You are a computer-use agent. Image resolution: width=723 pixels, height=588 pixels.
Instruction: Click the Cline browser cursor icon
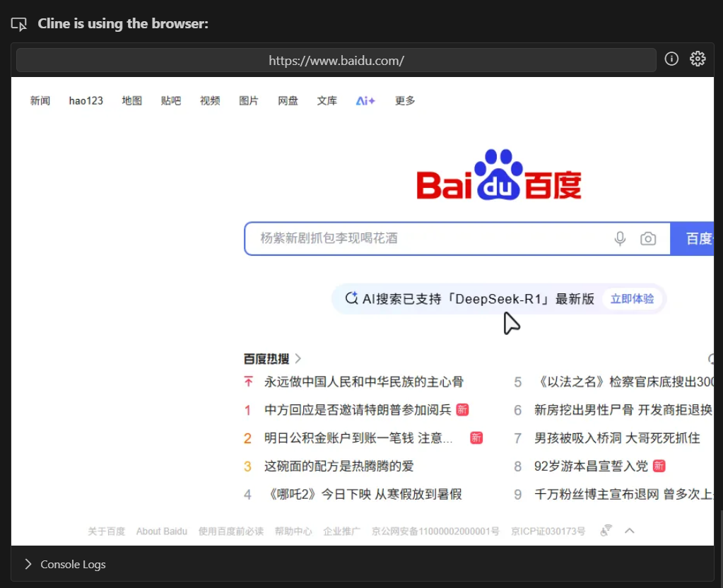click(x=19, y=24)
